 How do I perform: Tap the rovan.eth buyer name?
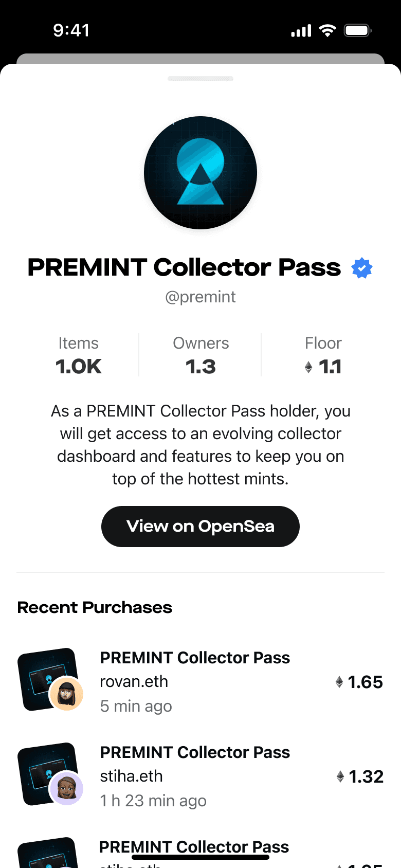tap(134, 682)
